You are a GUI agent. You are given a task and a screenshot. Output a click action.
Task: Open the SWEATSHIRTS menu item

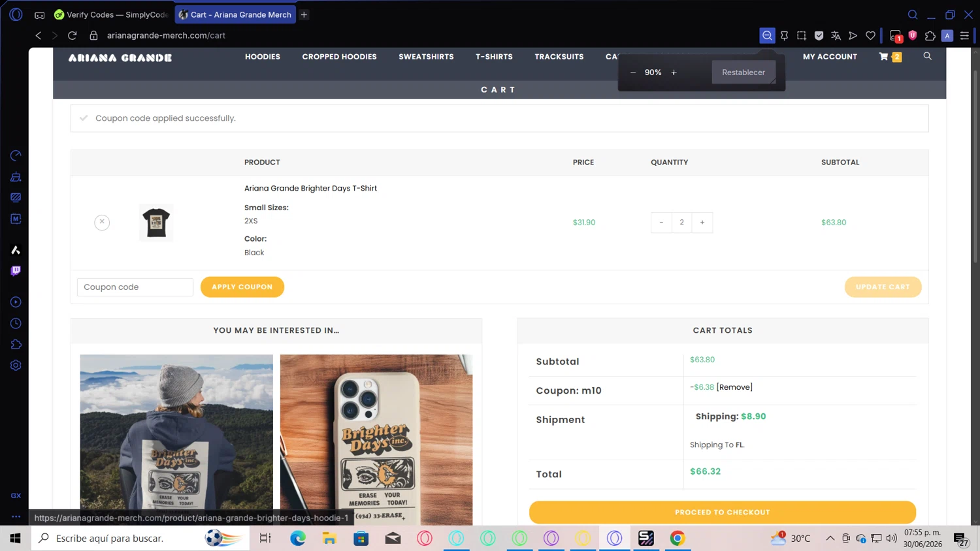(426, 57)
